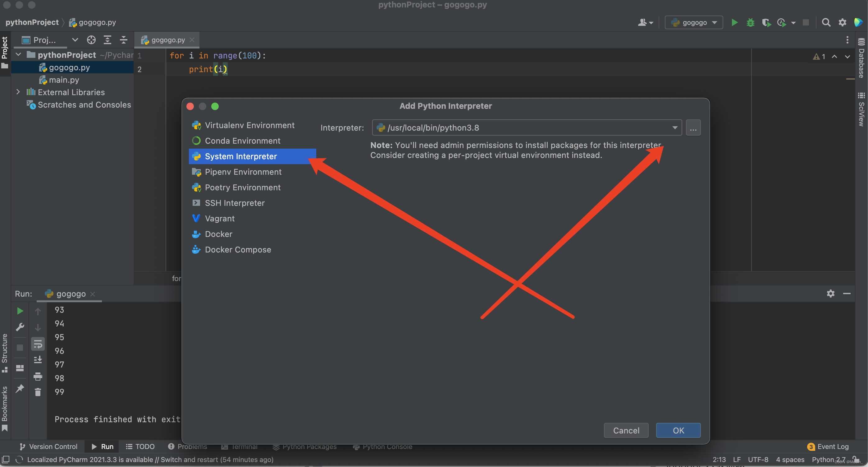Expand All icon in Project panel

point(107,40)
